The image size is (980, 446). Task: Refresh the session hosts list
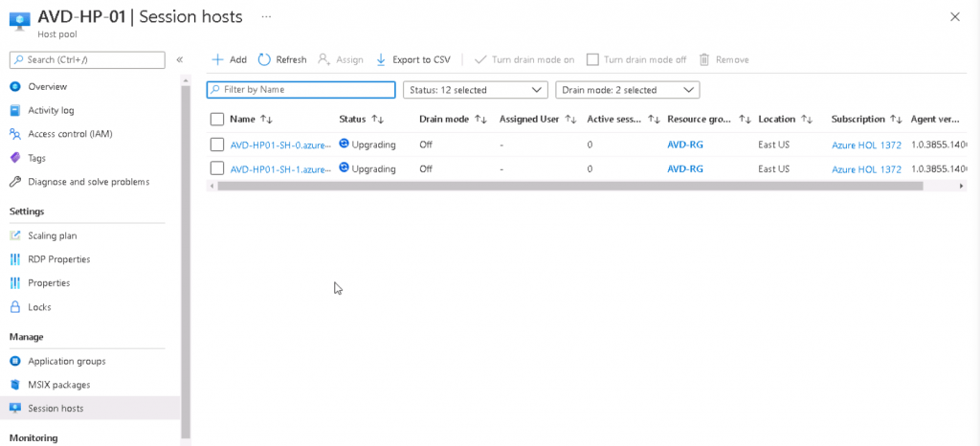(282, 60)
